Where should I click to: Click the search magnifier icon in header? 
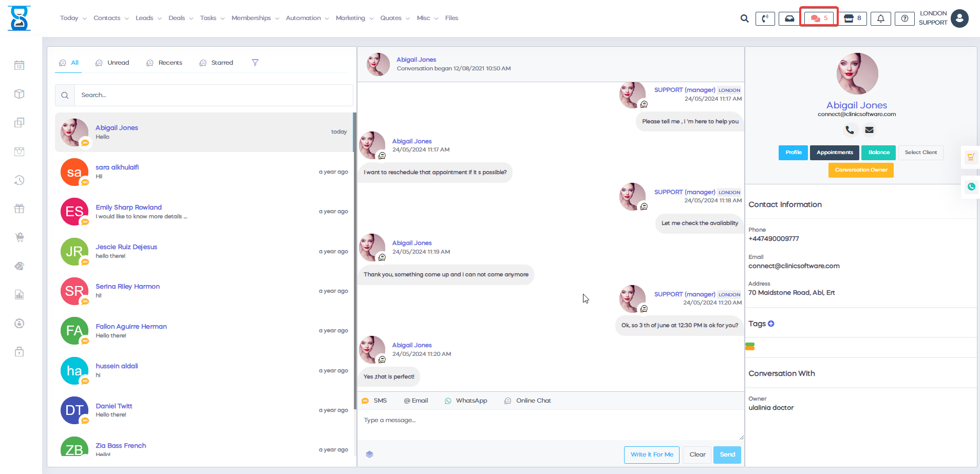click(744, 18)
